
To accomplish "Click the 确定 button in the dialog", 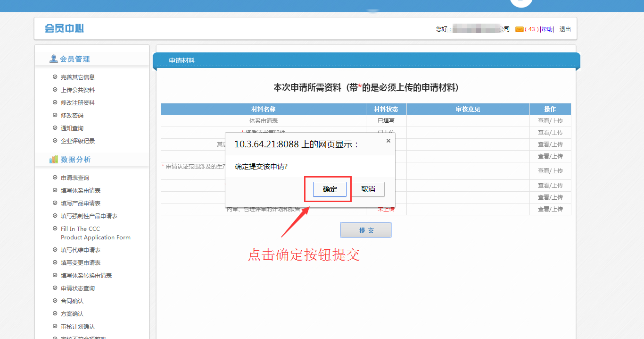I will click(330, 189).
